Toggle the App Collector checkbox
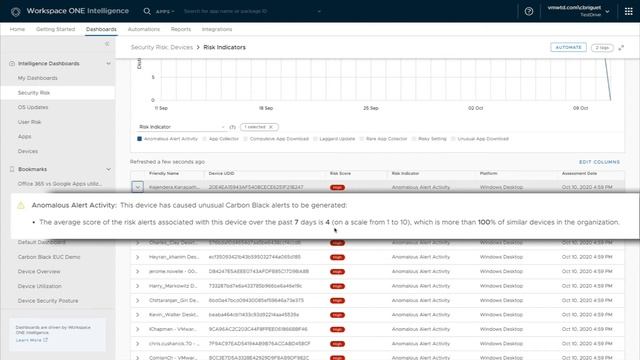Image resolution: width=640 pixels, height=360 pixels. pyautogui.click(x=204, y=139)
